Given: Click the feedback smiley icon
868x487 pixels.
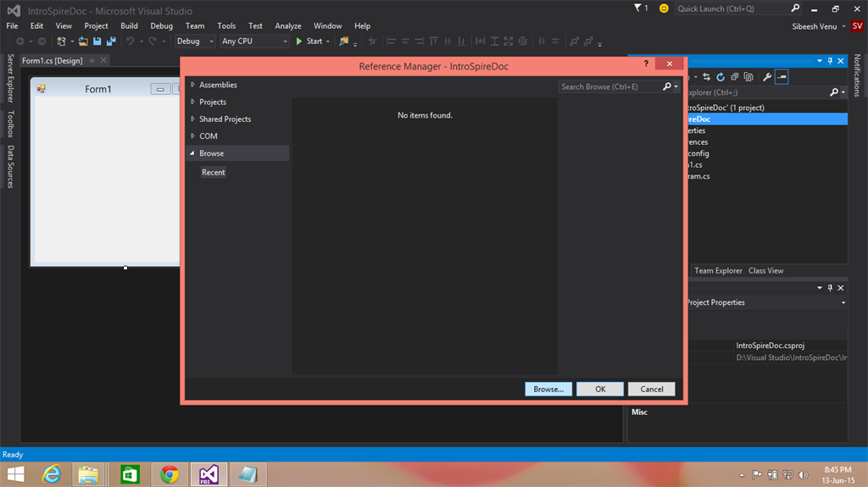Looking at the screenshot, I should point(664,8).
